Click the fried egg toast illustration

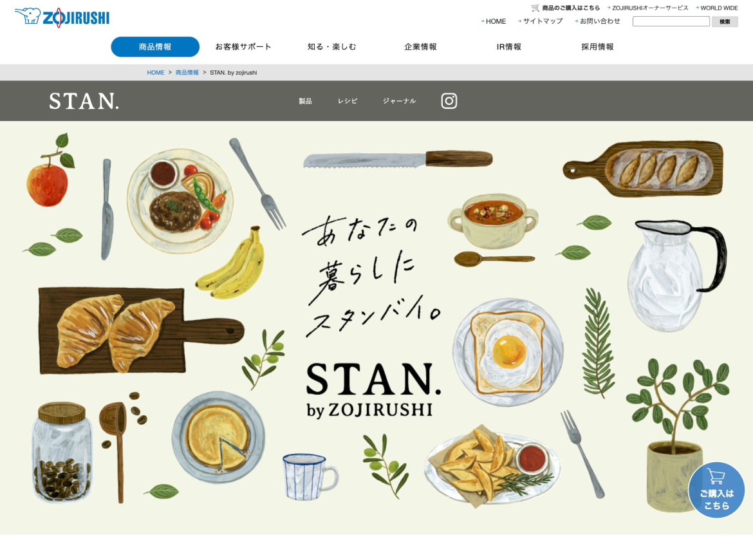(508, 351)
